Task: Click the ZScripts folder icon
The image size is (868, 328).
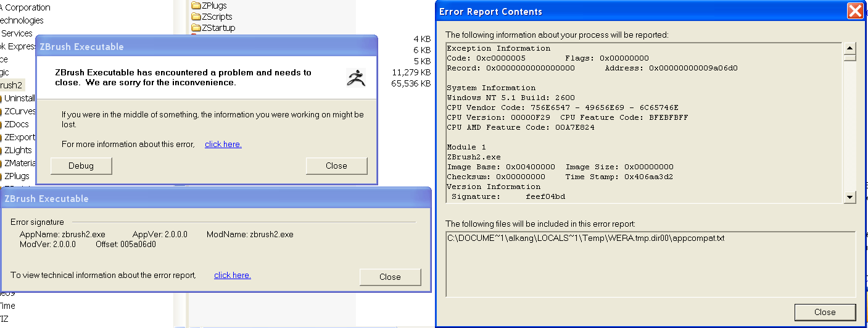Action: point(197,17)
